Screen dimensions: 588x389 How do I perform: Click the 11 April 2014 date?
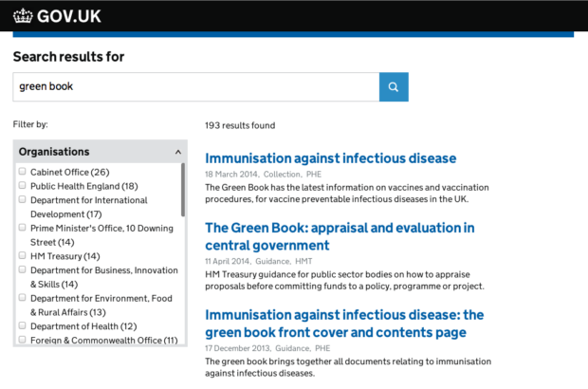coord(228,262)
